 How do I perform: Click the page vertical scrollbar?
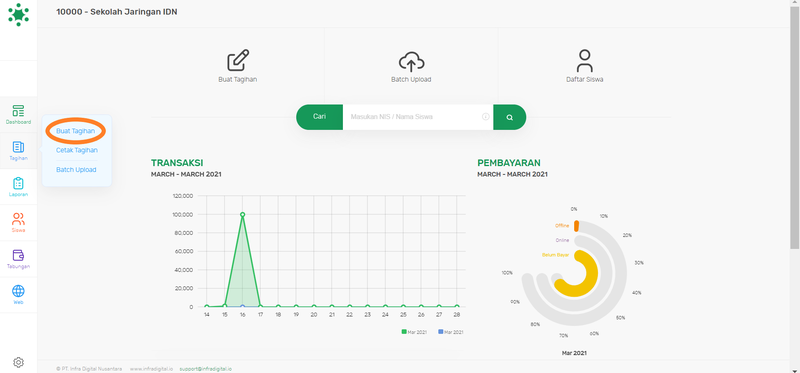coord(795,128)
